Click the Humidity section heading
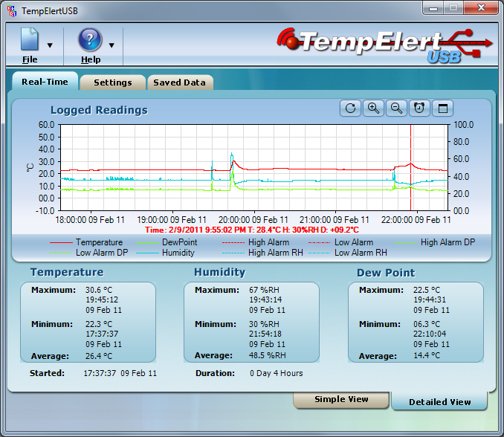The height and width of the screenshot is (437, 504). (219, 272)
